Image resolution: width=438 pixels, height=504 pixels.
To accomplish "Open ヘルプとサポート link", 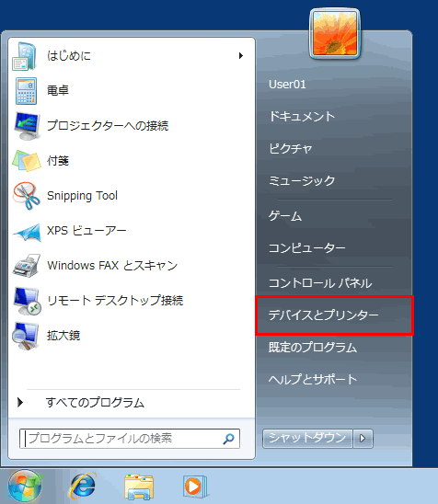I will coord(313,380).
